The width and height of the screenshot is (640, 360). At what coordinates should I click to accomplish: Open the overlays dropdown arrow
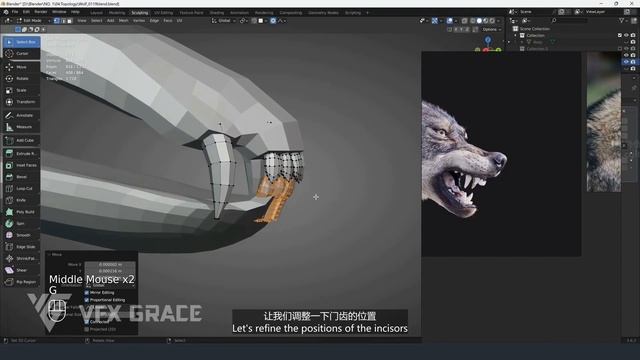pyautogui.click(x=455, y=20)
